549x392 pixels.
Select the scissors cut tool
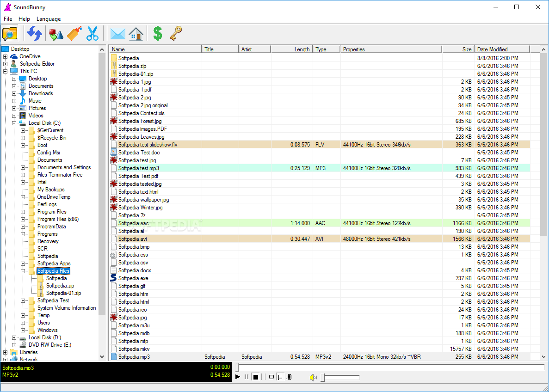[x=93, y=34]
